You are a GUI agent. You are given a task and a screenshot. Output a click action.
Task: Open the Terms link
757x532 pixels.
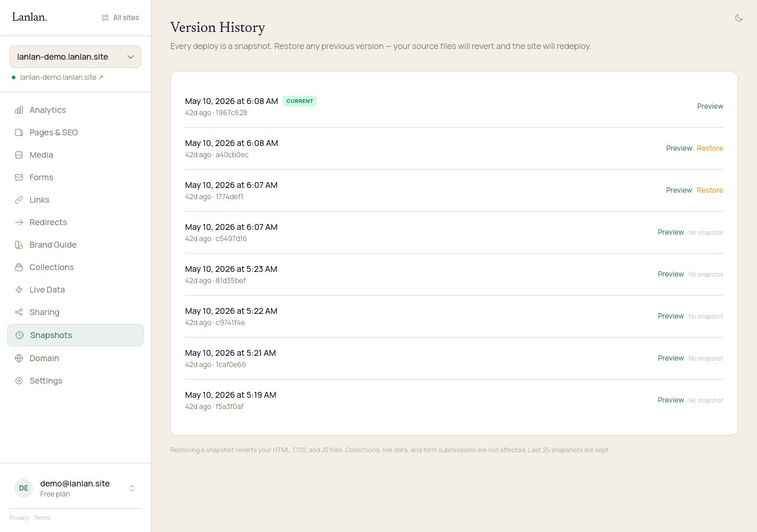click(41, 518)
